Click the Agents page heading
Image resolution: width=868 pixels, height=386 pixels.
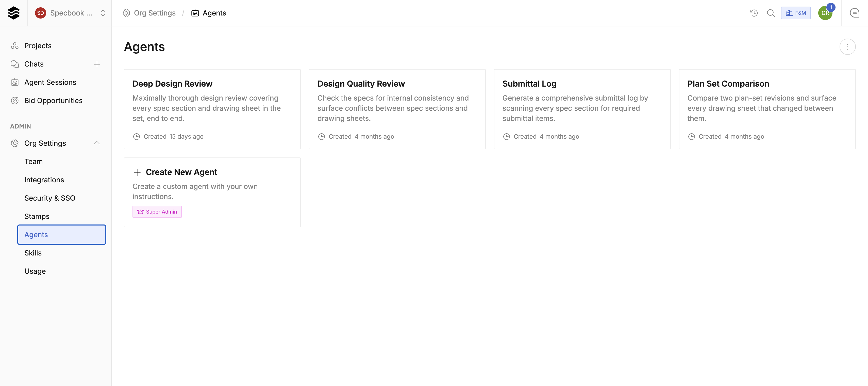pos(144,47)
